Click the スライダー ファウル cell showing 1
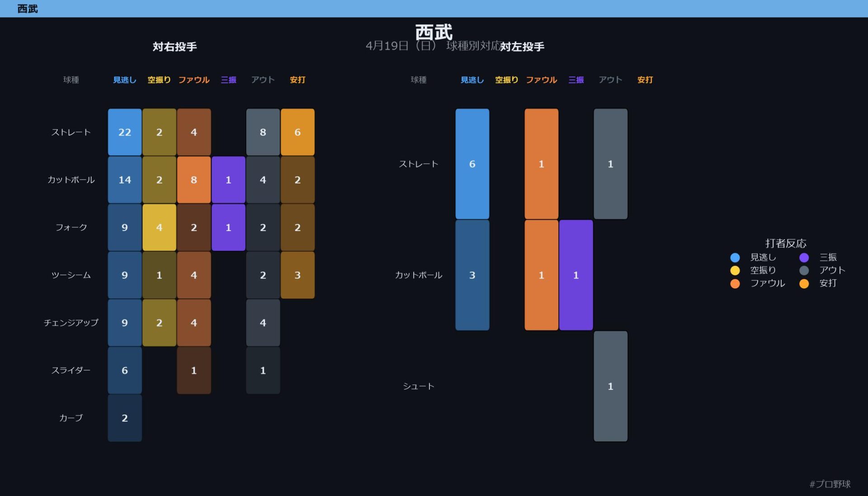Image resolution: width=868 pixels, height=496 pixels. click(x=194, y=370)
